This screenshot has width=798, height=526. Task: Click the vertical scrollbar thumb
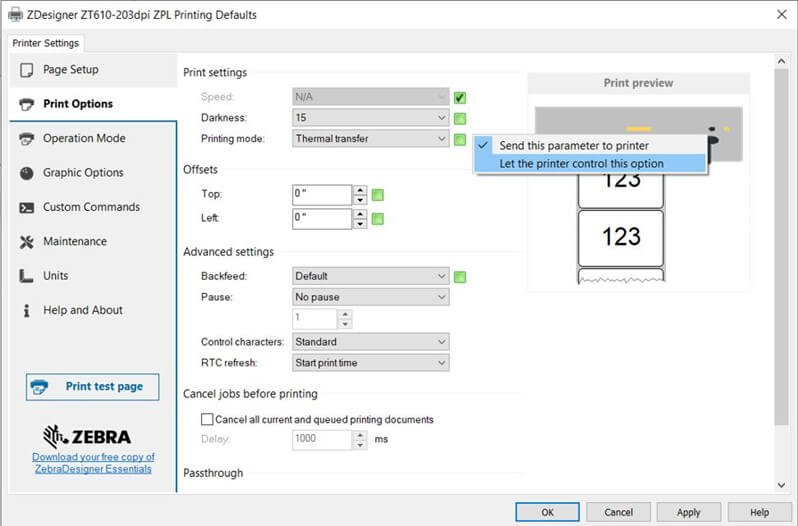(781, 247)
